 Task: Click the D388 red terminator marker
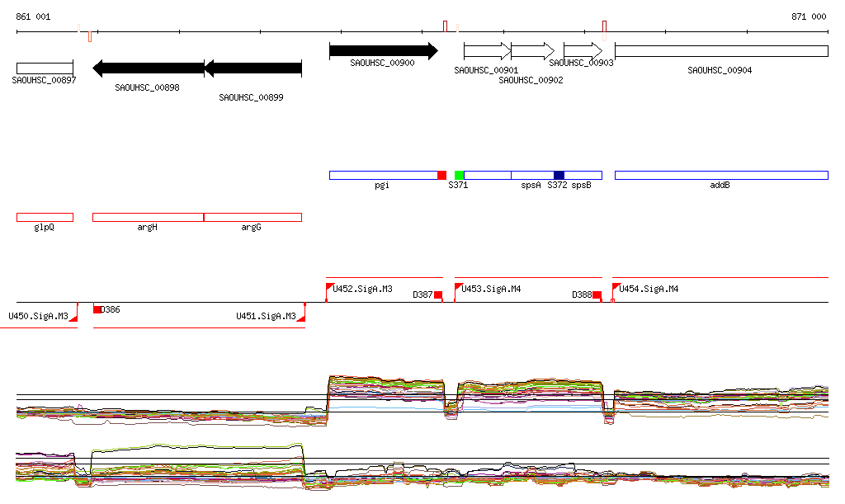point(597,294)
